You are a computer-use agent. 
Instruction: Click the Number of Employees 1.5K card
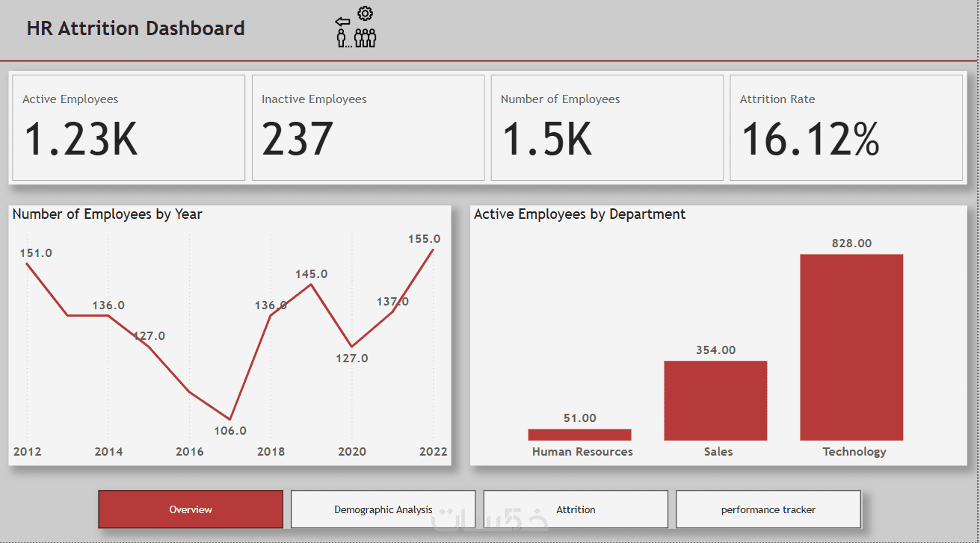pyautogui.click(x=607, y=128)
